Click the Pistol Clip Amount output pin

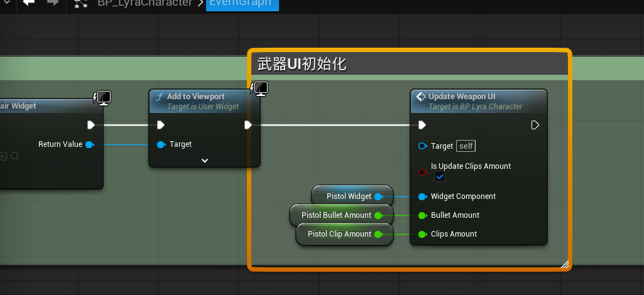[378, 234]
